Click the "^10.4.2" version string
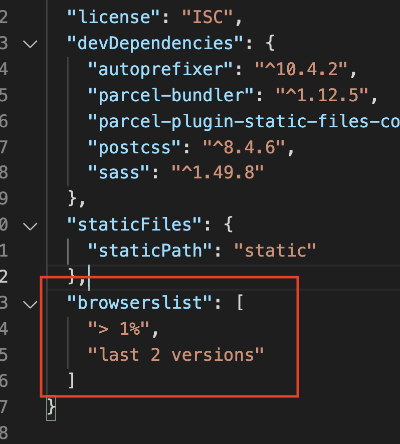 301,69
